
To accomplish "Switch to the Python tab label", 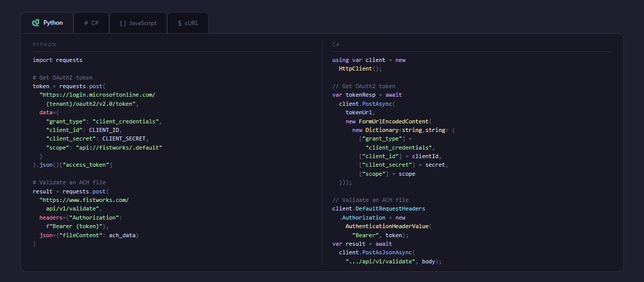I will [53, 23].
